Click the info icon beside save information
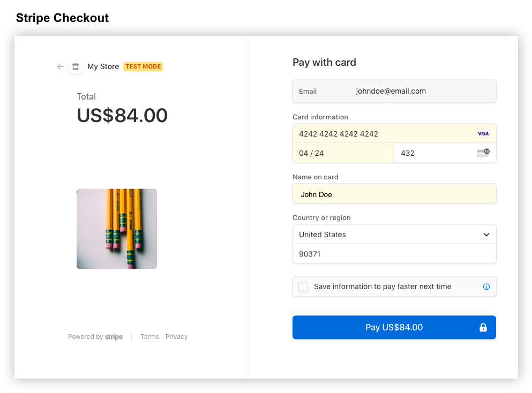Screen dimensions: 532x393 coord(486,286)
